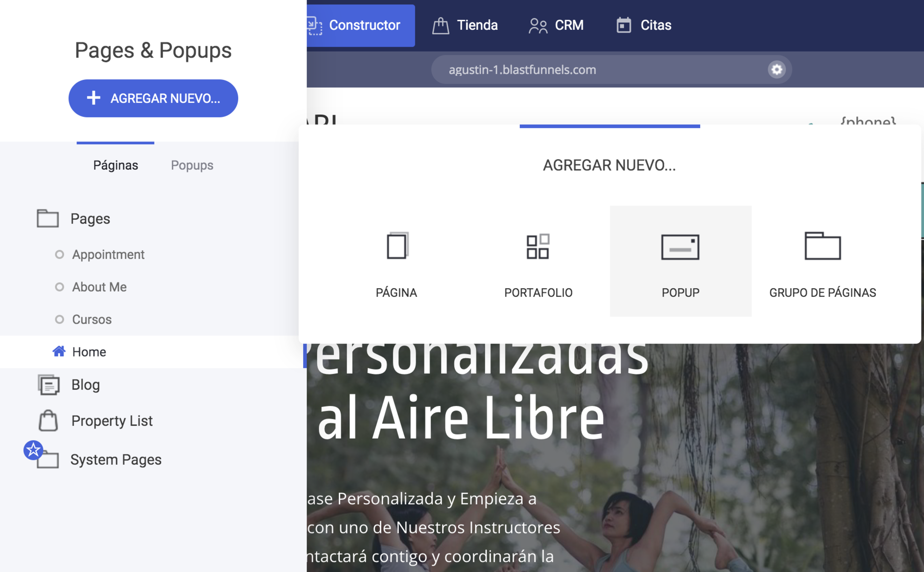Expand the Pages folder
The image size is (924, 572).
(x=90, y=218)
